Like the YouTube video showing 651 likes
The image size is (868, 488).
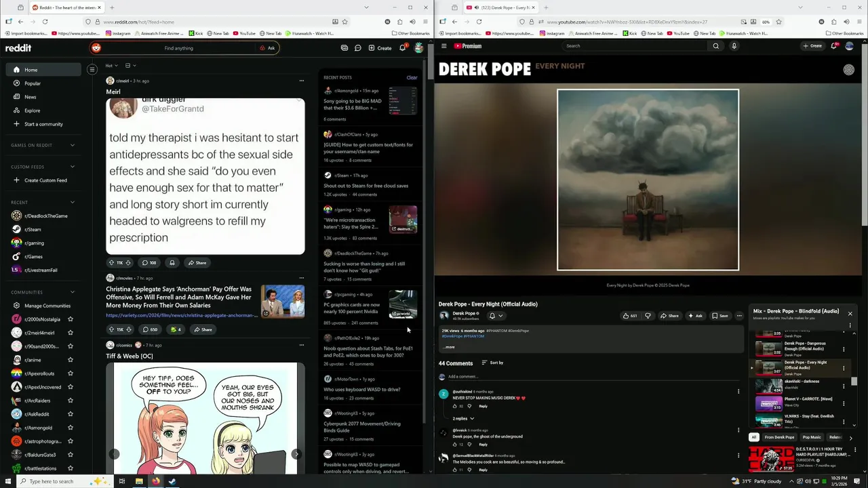[630, 316]
